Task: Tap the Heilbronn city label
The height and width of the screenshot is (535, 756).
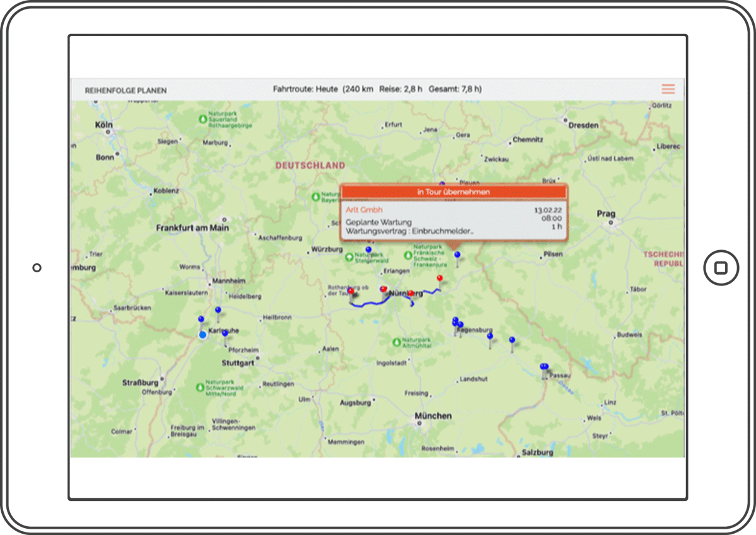Action: [x=278, y=318]
